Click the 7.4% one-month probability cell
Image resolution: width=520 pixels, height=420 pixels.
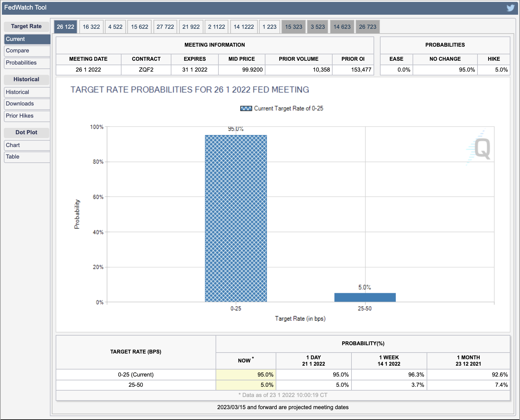pos(469,385)
